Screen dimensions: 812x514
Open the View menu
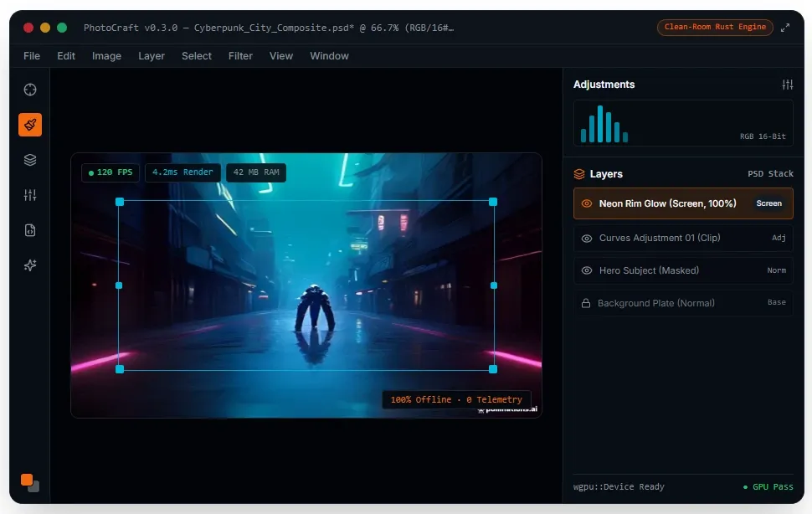click(x=281, y=56)
